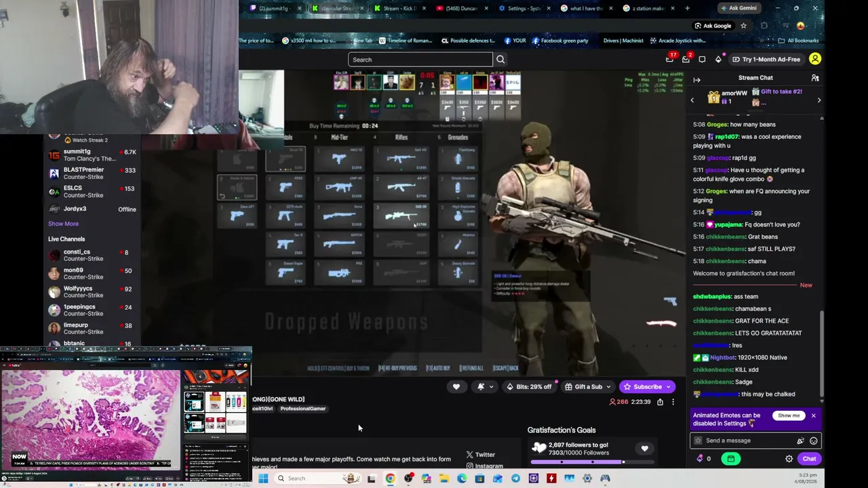Open the Jordyx3 offline channel row

click(92, 209)
